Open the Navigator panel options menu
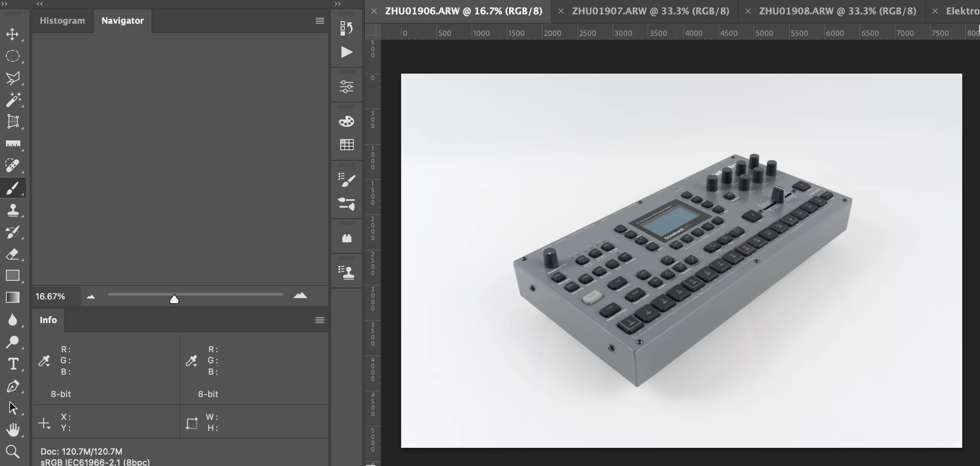980x466 pixels. 320,21
